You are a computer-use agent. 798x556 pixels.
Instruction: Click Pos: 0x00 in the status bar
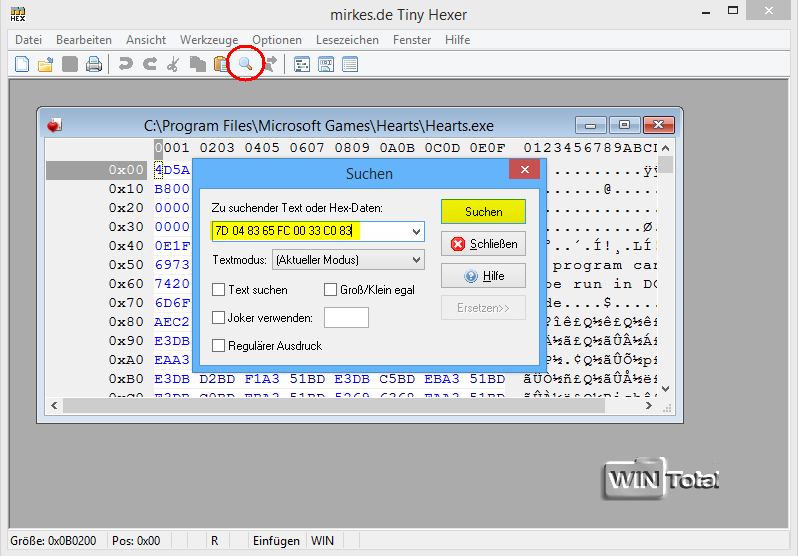pyautogui.click(x=136, y=541)
